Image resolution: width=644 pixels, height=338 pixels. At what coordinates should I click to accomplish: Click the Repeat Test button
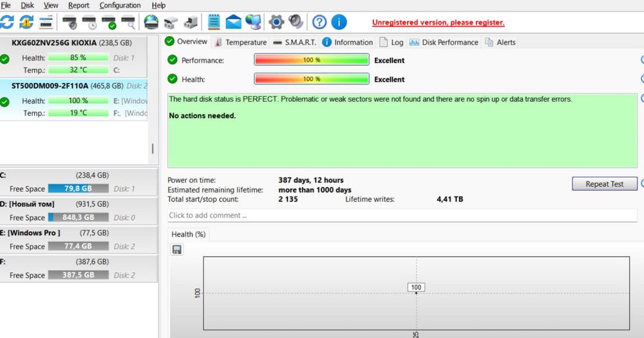tap(604, 184)
